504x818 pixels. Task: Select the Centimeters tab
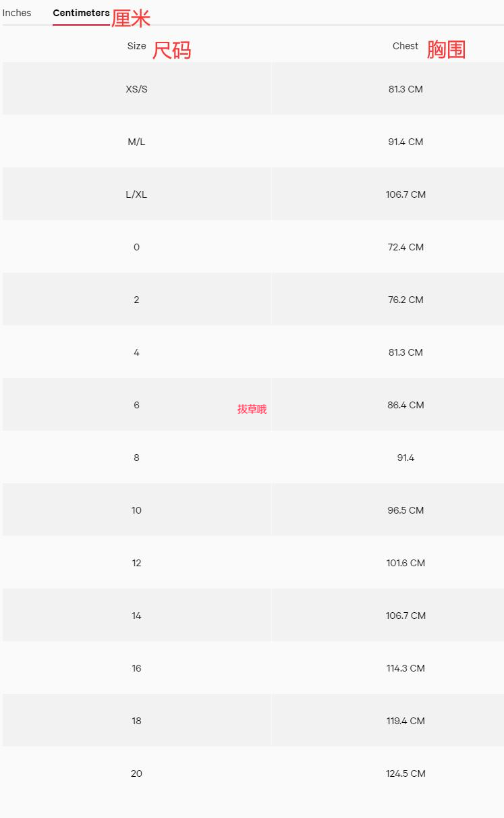pyautogui.click(x=81, y=13)
